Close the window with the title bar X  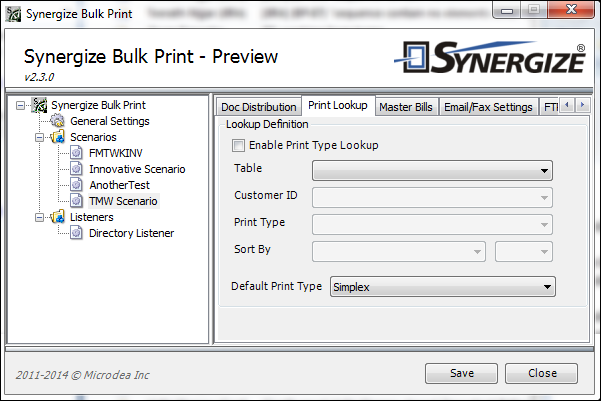[x=571, y=10]
